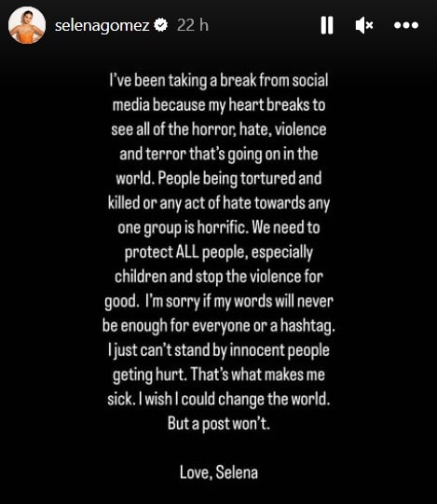Click the misspelled word "geting" in the text

pyautogui.click(x=133, y=375)
